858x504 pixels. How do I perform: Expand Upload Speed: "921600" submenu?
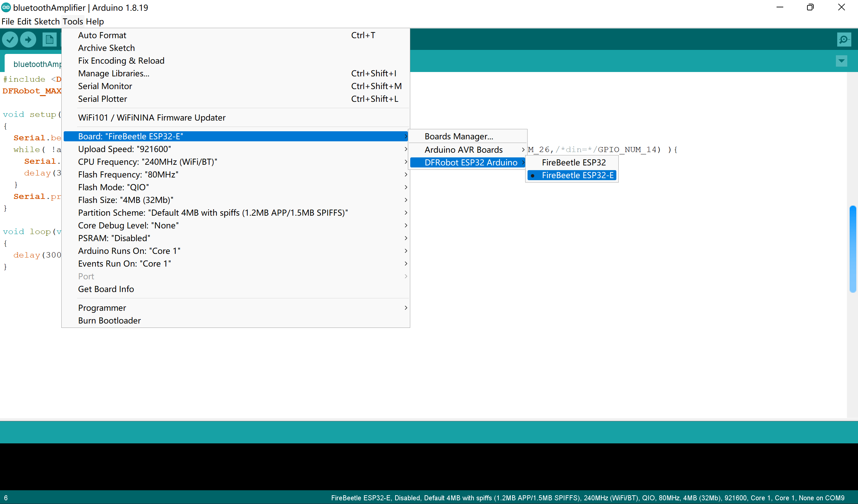click(x=236, y=149)
